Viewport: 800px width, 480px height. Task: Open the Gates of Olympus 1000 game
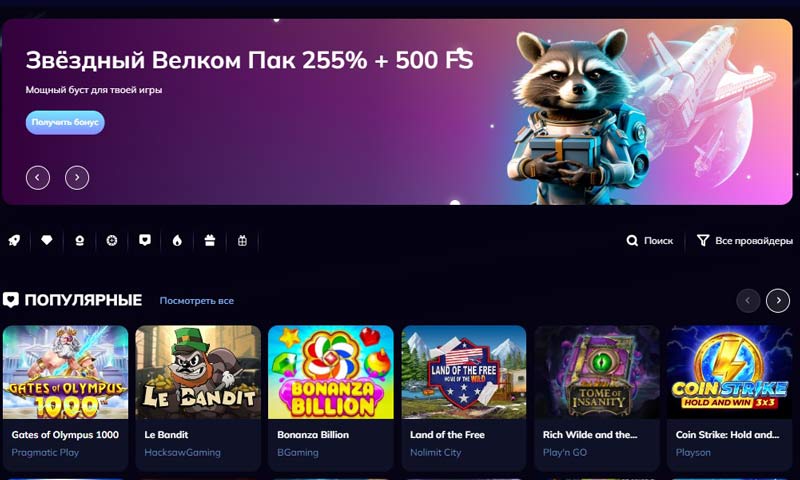(65, 398)
